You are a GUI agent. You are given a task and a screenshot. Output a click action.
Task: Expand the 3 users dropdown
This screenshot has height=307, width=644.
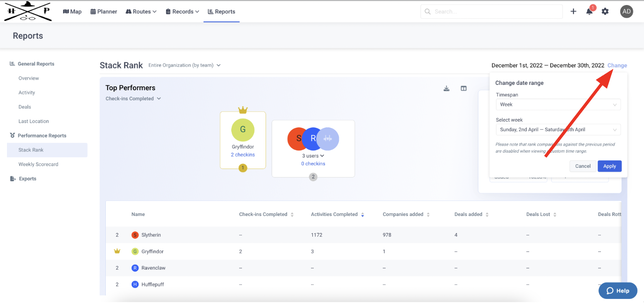[313, 156]
